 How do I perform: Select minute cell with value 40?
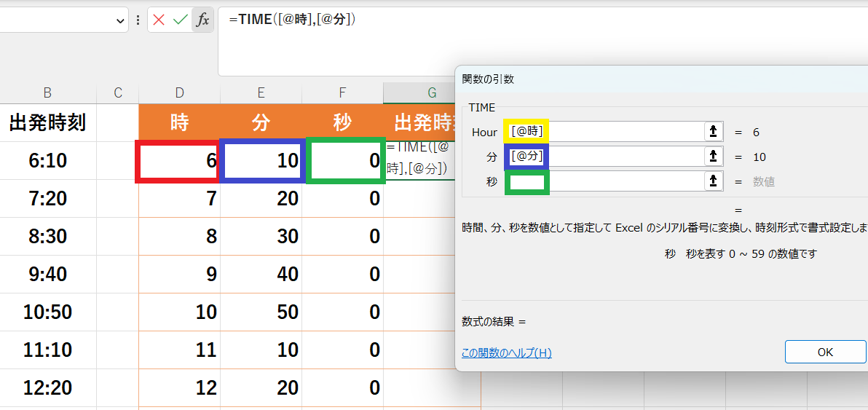(261, 274)
